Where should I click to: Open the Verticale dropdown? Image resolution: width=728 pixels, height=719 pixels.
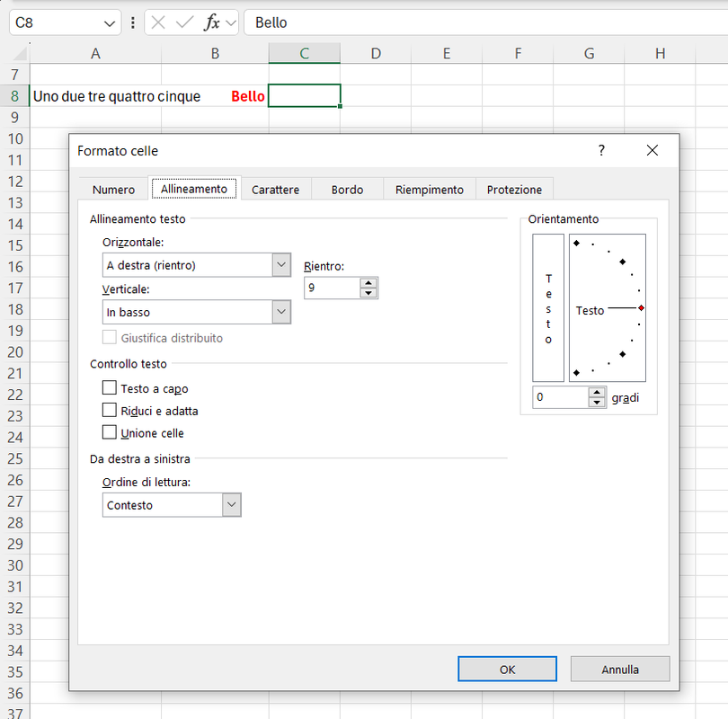point(281,312)
